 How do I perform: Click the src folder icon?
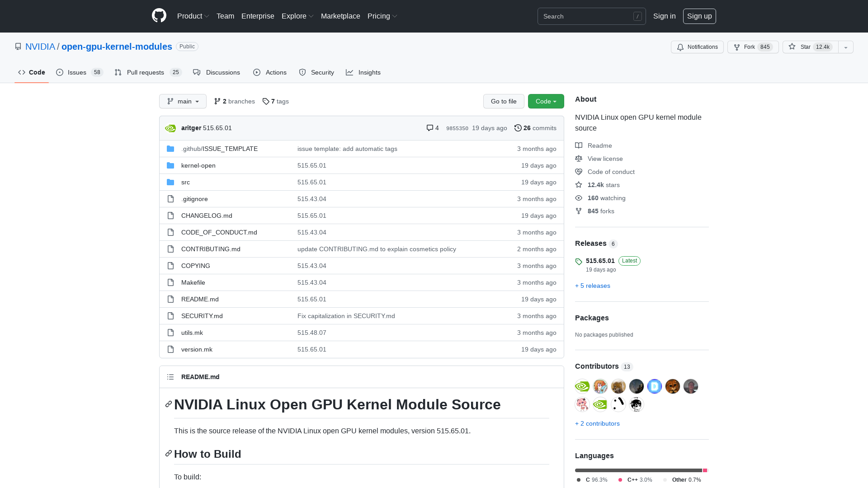coord(170,182)
